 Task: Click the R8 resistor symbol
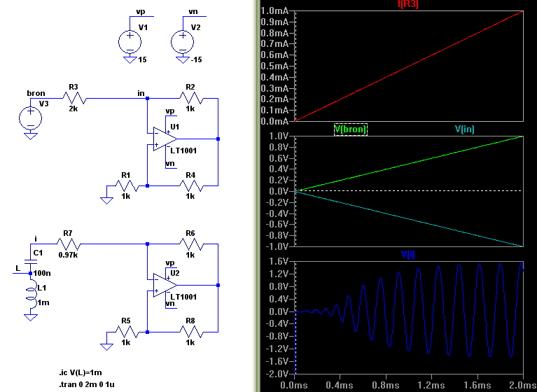click(x=190, y=332)
